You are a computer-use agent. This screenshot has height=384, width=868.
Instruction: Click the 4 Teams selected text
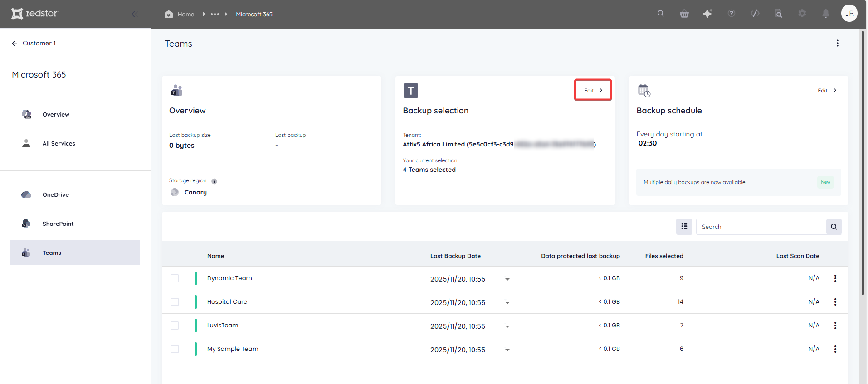tap(429, 170)
